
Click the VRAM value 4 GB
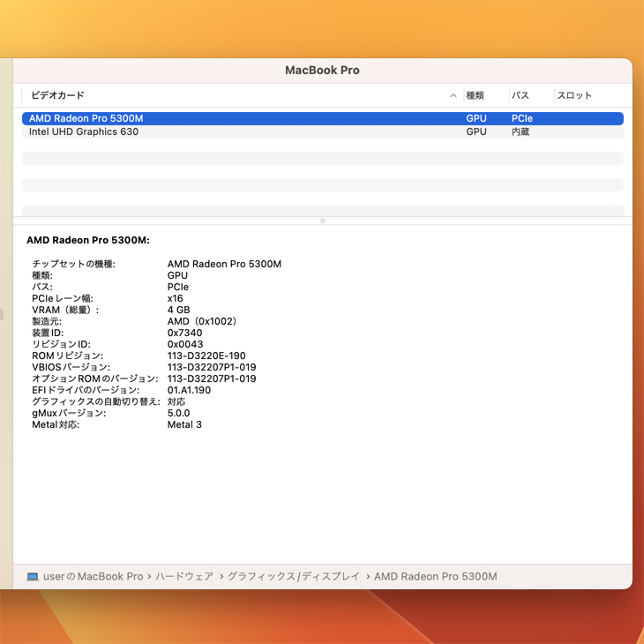coord(179,310)
